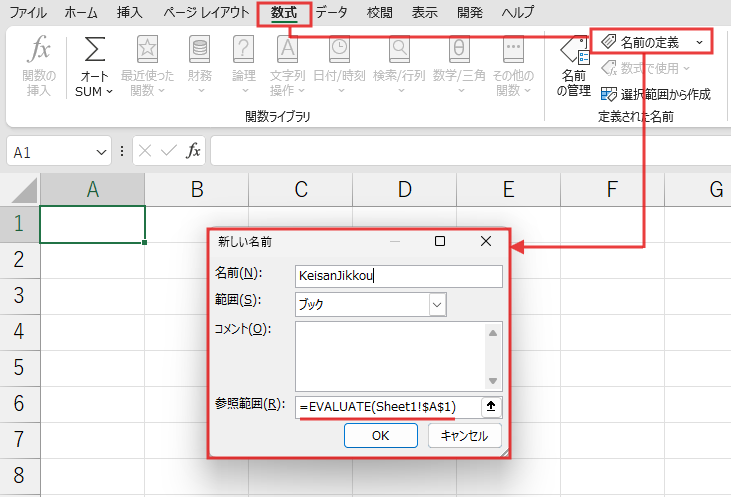Open the Financial (財務) functions icon
This screenshot has height=497, width=731.
click(x=200, y=49)
